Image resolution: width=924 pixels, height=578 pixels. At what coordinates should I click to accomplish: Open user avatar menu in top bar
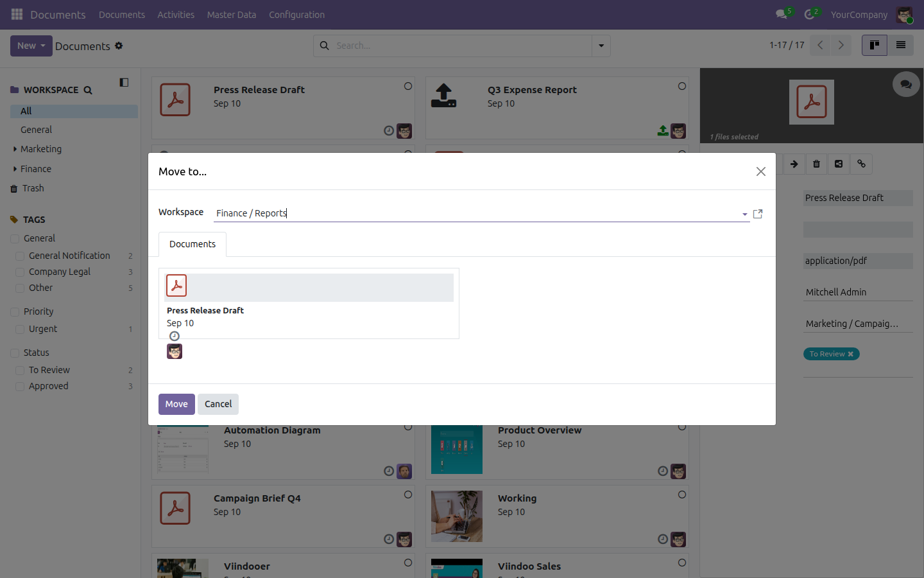pos(905,14)
